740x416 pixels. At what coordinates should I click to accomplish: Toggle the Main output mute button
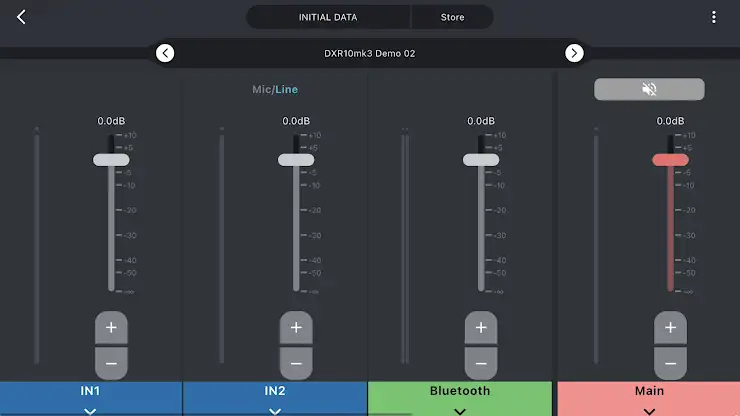click(x=649, y=89)
